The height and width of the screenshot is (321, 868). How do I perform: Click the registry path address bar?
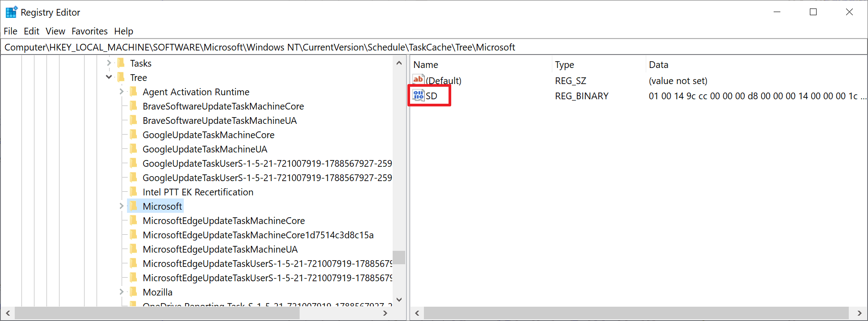point(434,47)
